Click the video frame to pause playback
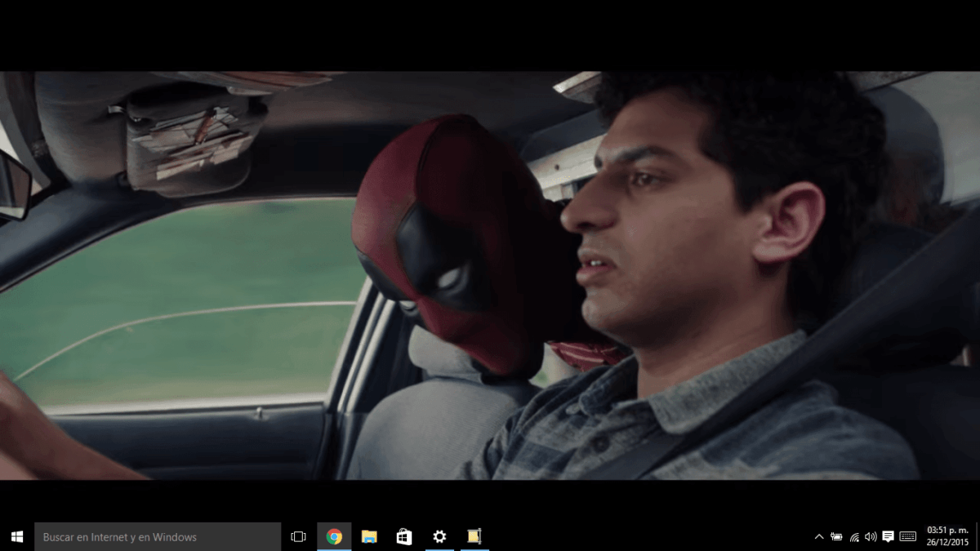This screenshot has width=980, height=551. [x=490, y=275]
